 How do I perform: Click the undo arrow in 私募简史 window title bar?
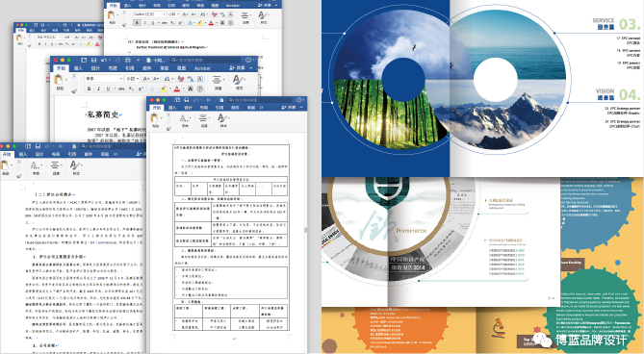click(x=104, y=60)
